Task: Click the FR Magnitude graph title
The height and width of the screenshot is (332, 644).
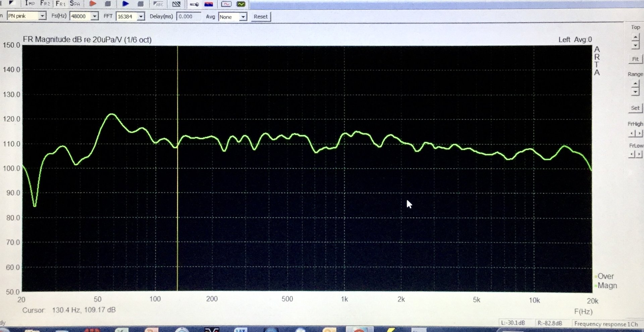Action: (87, 40)
